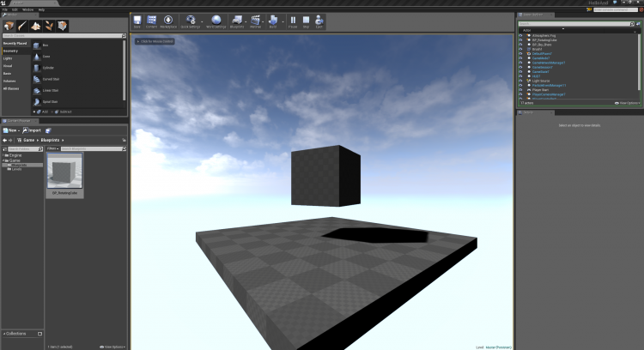Toggle visibility of Player Start actor
This screenshot has height=350, width=644.
520,90
